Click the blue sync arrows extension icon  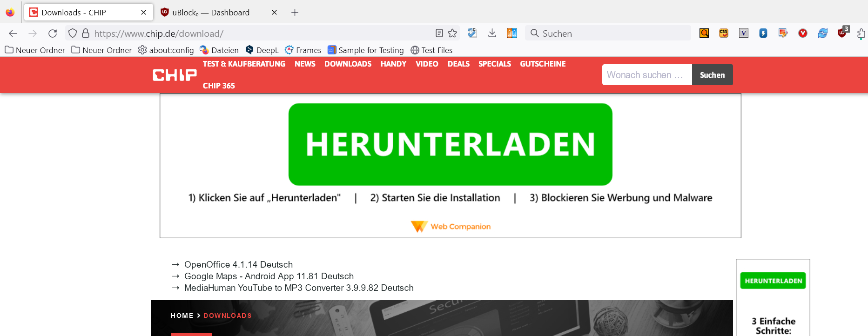click(823, 33)
